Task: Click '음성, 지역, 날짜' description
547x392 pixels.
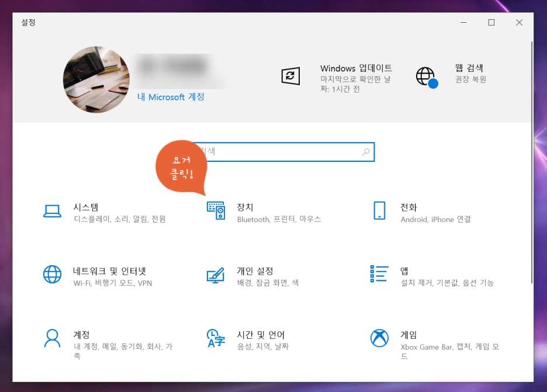Action: coord(263,346)
